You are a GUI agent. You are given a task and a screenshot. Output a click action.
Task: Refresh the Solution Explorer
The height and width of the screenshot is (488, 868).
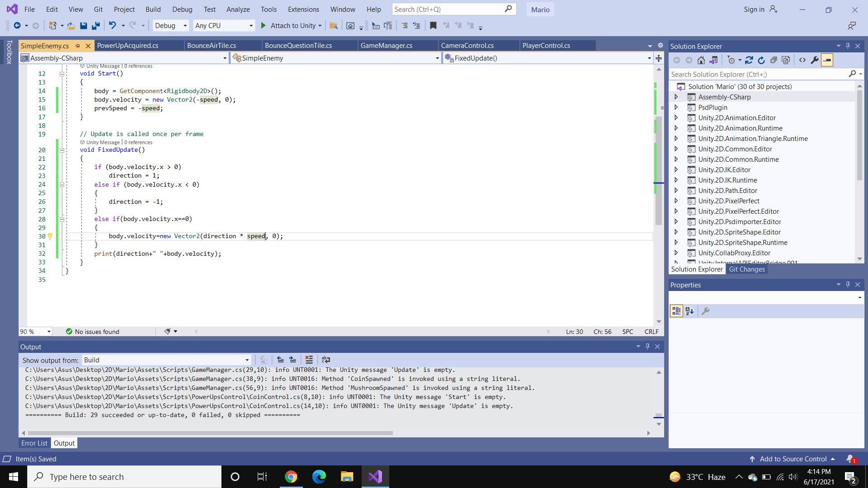tap(761, 60)
